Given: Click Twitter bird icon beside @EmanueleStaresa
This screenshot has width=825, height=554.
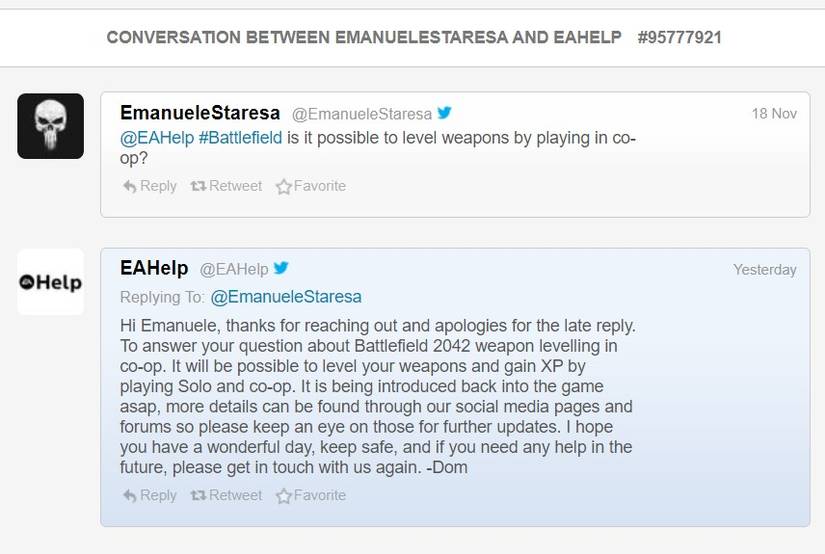Looking at the screenshot, I should (x=444, y=113).
